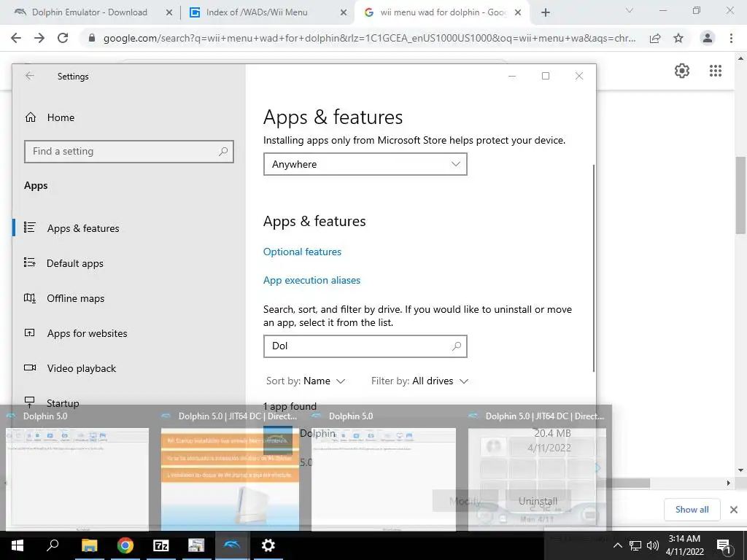Viewport: 747px width, 560px height.
Task: Switch to Dolphin Emulator - Download tab
Action: [90, 12]
